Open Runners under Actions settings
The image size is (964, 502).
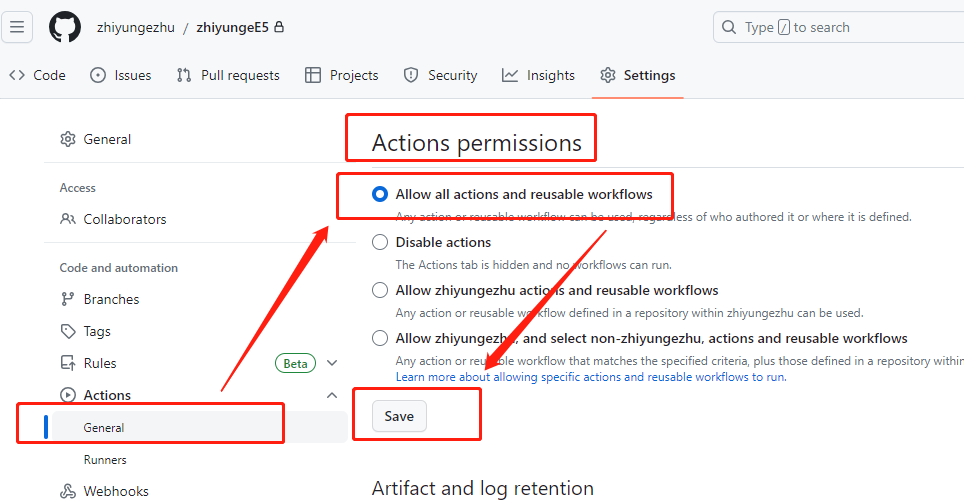pos(105,460)
